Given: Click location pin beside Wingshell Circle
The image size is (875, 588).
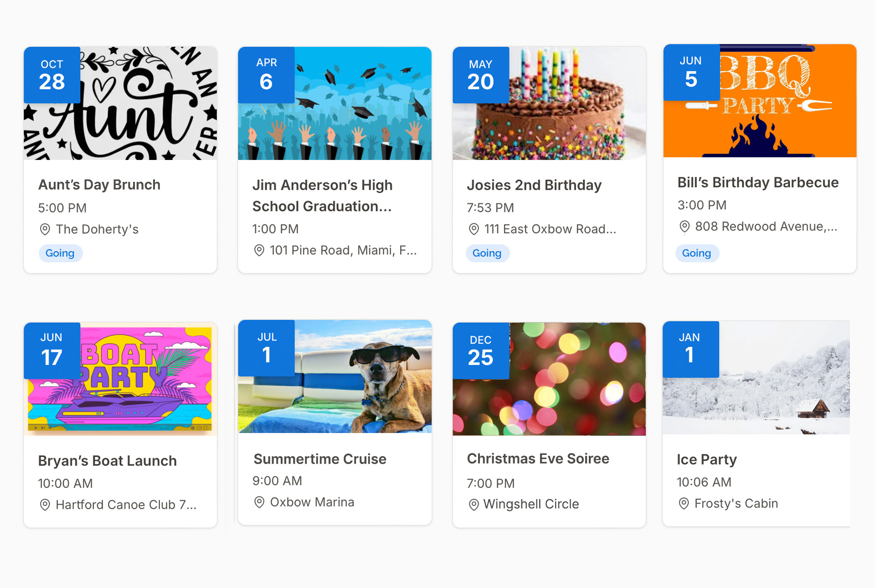Looking at the screenshot, I should click(x=474, y=505).
